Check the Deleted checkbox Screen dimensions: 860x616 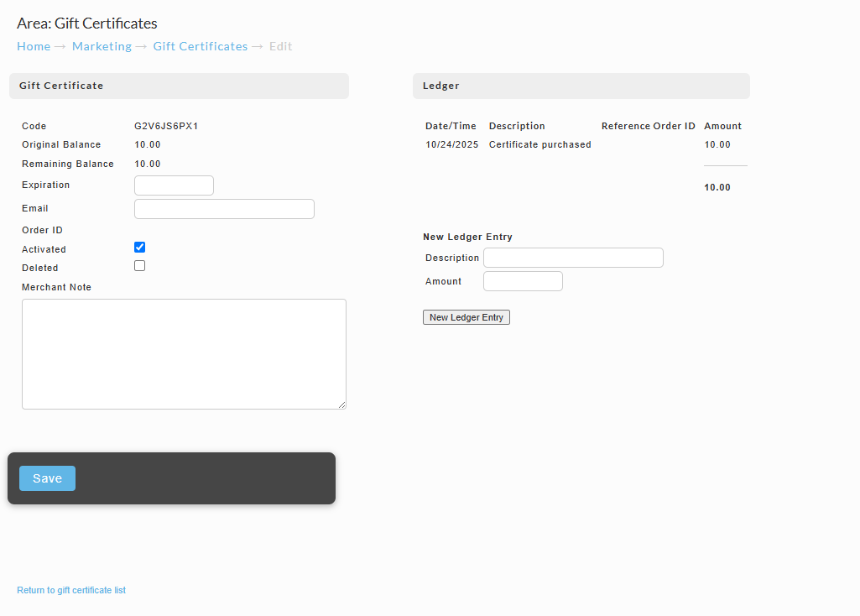(x=140, y=266)
